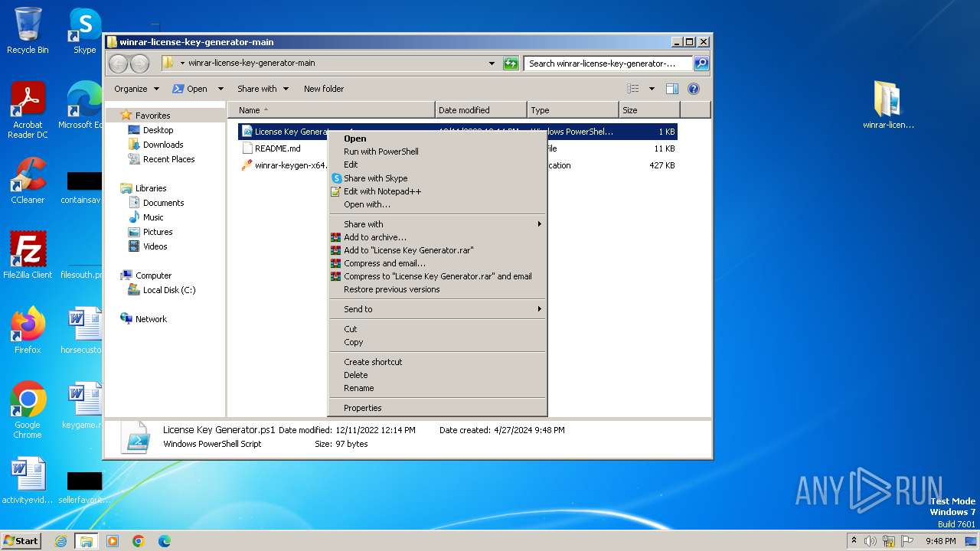Screen dimensions: 980x551
Task: Select the winrar-keygen-x64 file
Action: [x=283, y=165]
